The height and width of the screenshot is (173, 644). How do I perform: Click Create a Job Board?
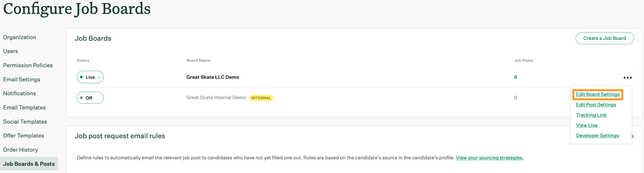(604, 38)
